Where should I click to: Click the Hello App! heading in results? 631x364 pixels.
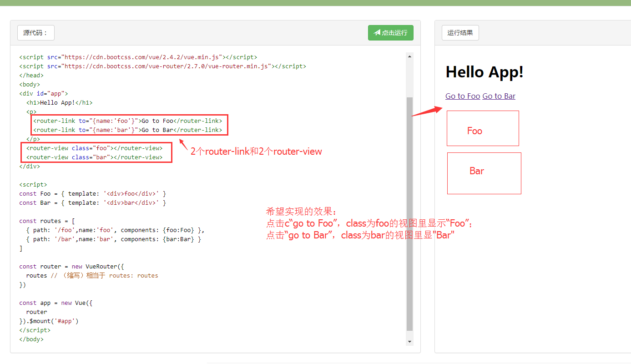click(x=485, y=72)
